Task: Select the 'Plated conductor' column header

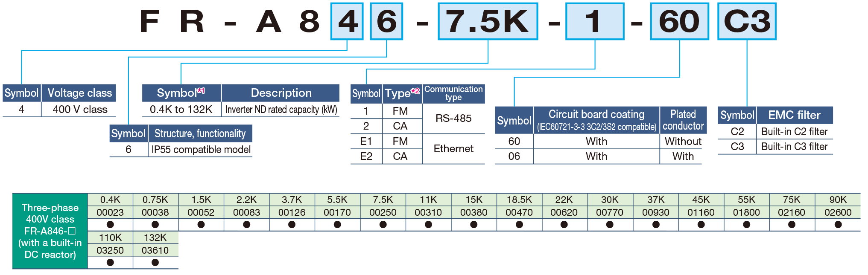Action: (683, 120)
